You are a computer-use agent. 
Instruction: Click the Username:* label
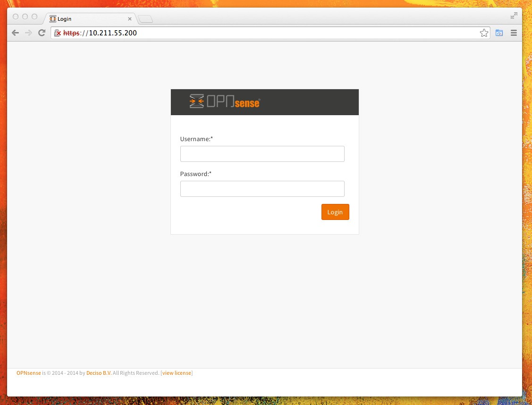196,139
